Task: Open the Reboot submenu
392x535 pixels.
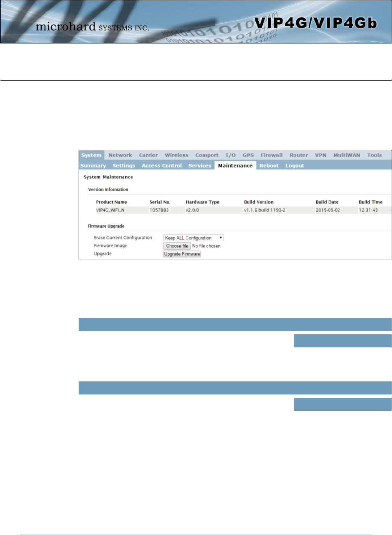Action: click(x=269, y=166)
